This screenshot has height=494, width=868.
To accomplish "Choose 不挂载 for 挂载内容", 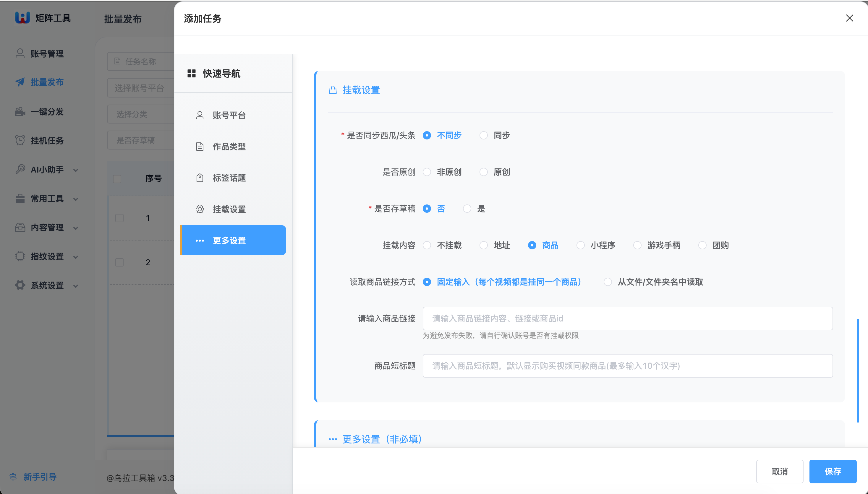I will [442, 245].
